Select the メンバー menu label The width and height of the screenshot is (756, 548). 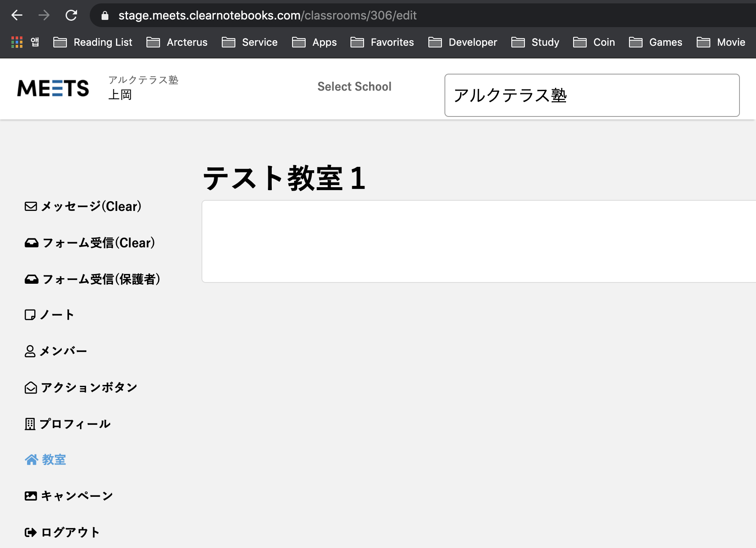(63, 351)
